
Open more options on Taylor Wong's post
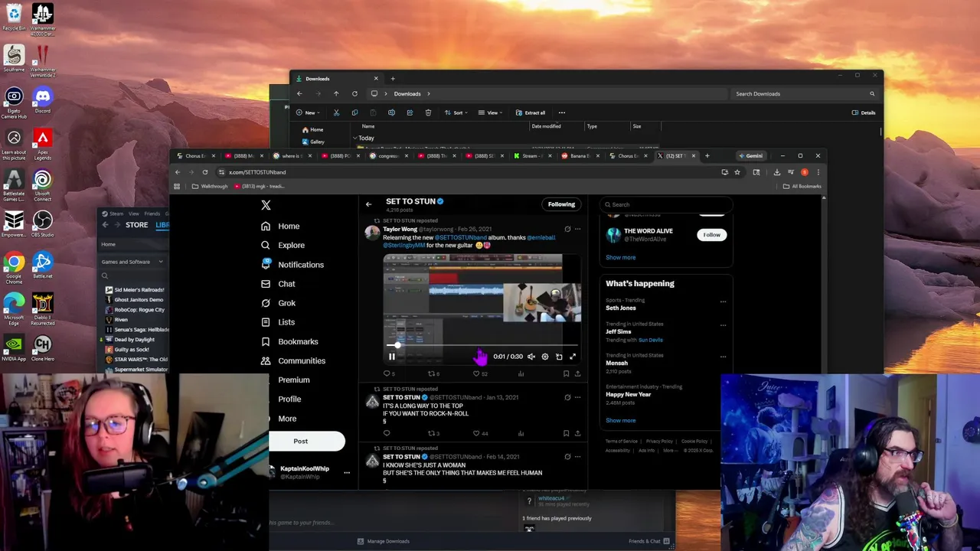(577, 229)
